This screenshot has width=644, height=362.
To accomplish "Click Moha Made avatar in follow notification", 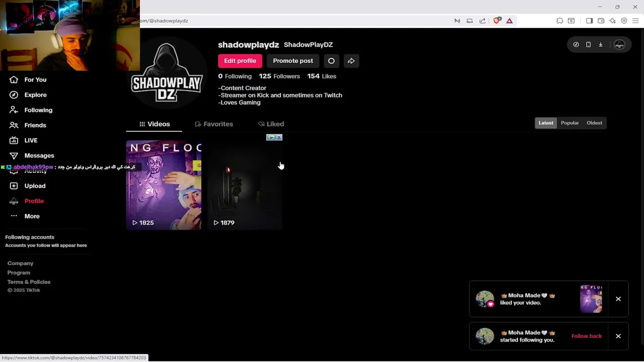I will pyautogui.click(x=485, y=336).
